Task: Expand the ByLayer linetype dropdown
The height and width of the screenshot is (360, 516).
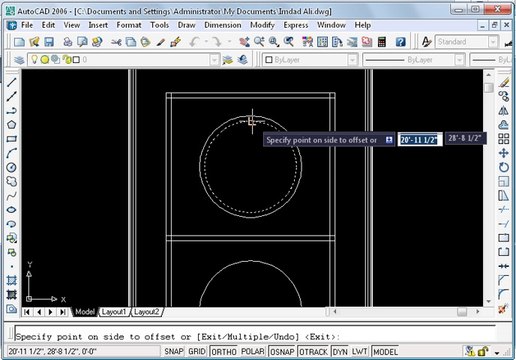Action: pos(459,60)
